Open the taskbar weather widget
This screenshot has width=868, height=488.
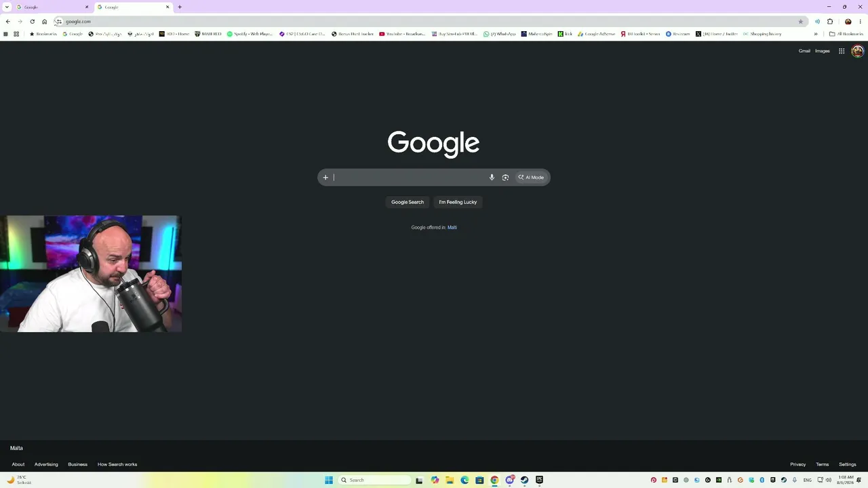pos(19,480)
